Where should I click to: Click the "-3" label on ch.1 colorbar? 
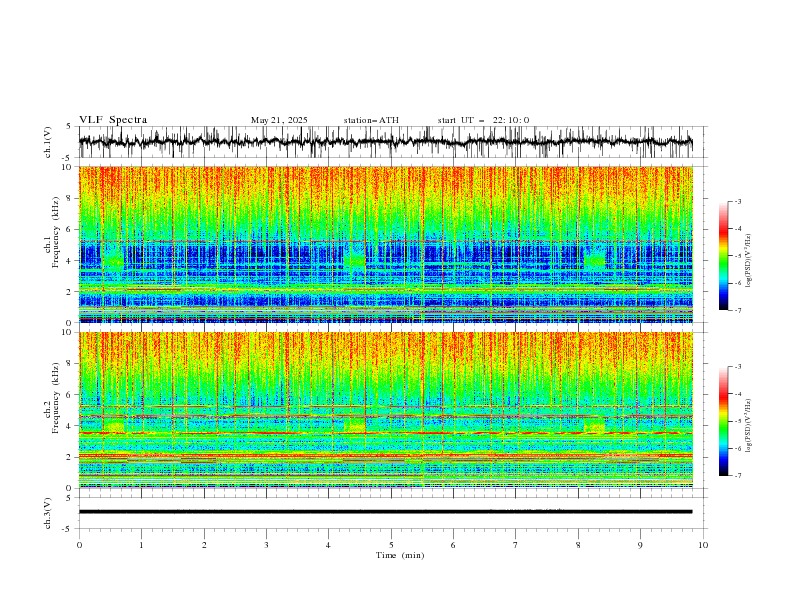tap(738, 201)
